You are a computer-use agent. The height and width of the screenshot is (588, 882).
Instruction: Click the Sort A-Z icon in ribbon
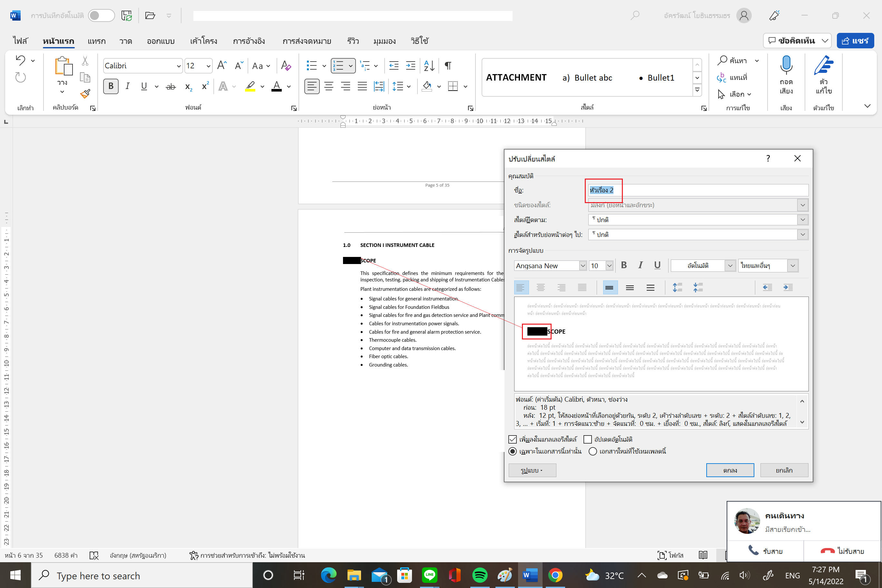(429, 66)
